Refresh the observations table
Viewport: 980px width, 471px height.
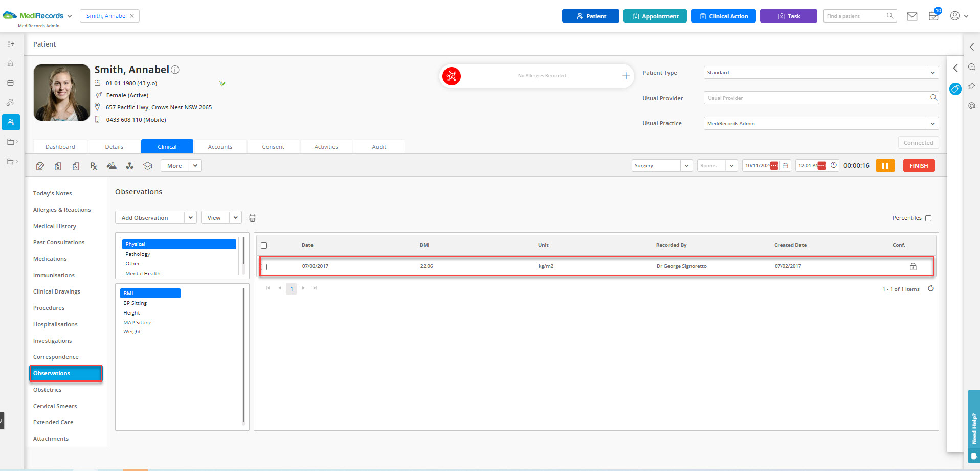point(931,288)
